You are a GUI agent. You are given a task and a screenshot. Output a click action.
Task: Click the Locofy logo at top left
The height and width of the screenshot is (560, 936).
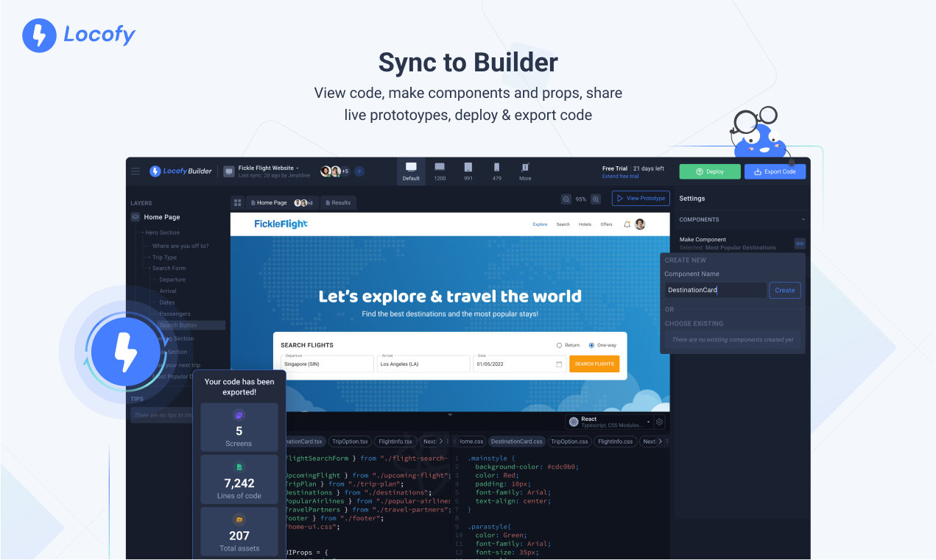pyautogui.click(x=79, y=35)
